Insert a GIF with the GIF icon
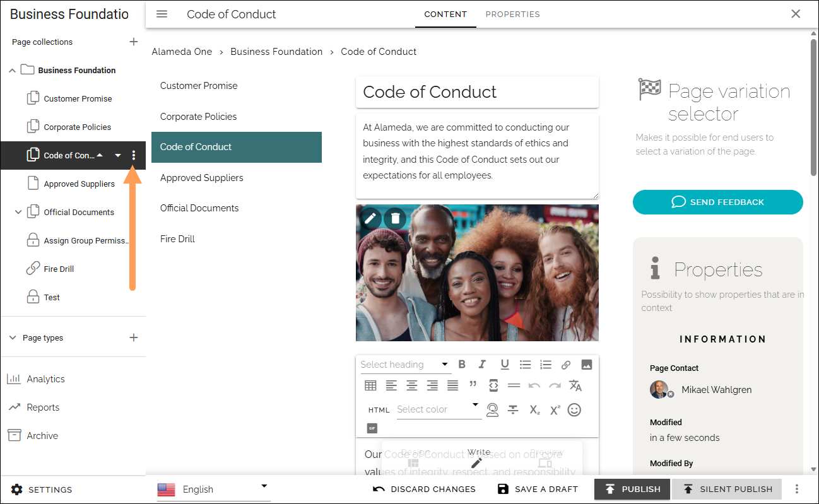 372,428
